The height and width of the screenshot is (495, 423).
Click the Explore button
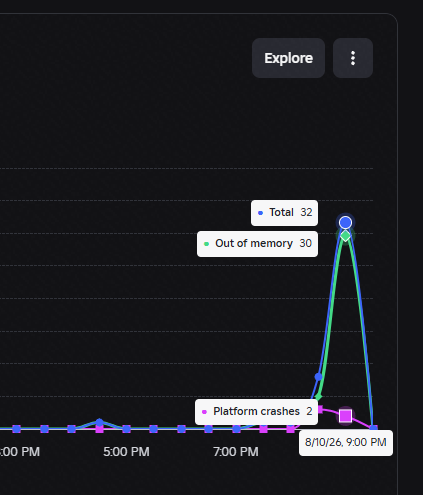point(288,58)
